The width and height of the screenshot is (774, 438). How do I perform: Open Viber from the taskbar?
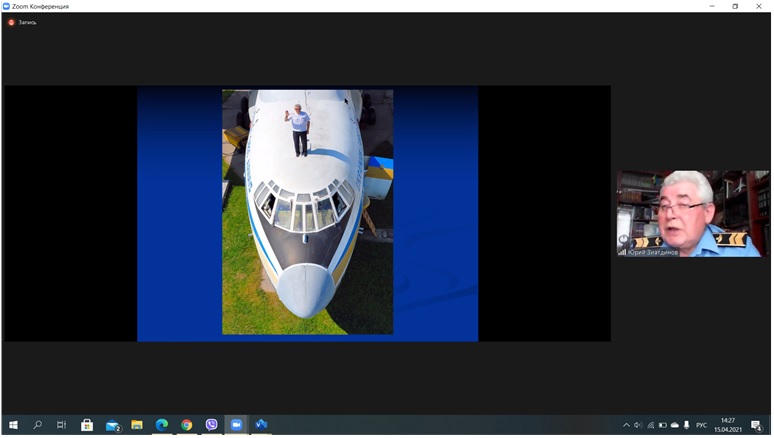(212, 425)
